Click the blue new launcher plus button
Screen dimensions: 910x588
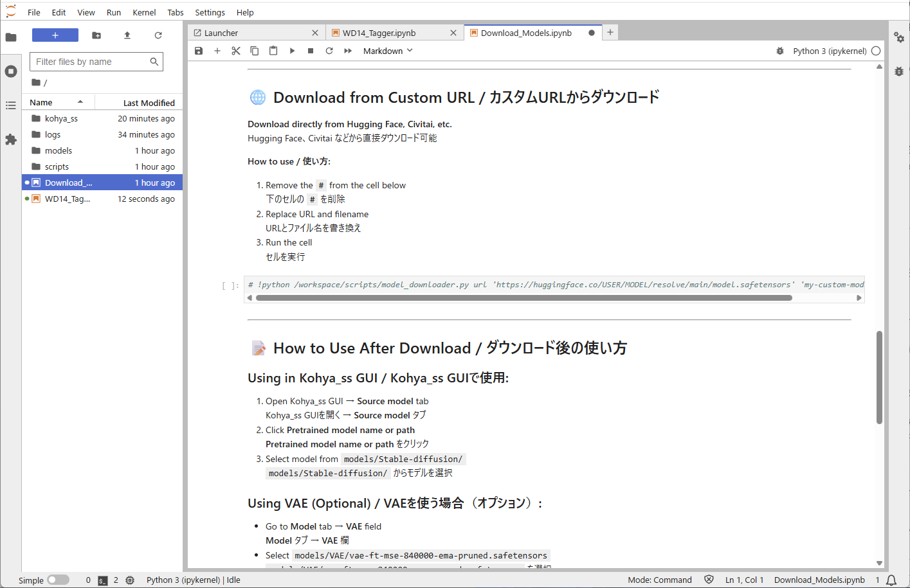[x=55, y=35]
